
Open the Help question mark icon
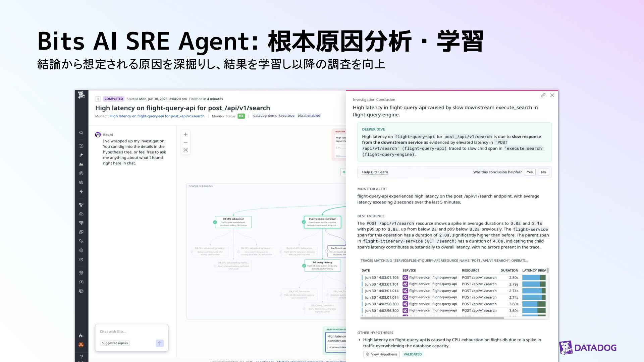coord(81,357)
